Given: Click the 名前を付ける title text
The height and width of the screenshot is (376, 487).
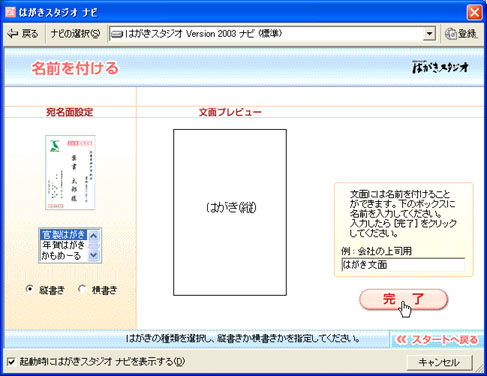Looking at the screenshot, I should 75,68.
